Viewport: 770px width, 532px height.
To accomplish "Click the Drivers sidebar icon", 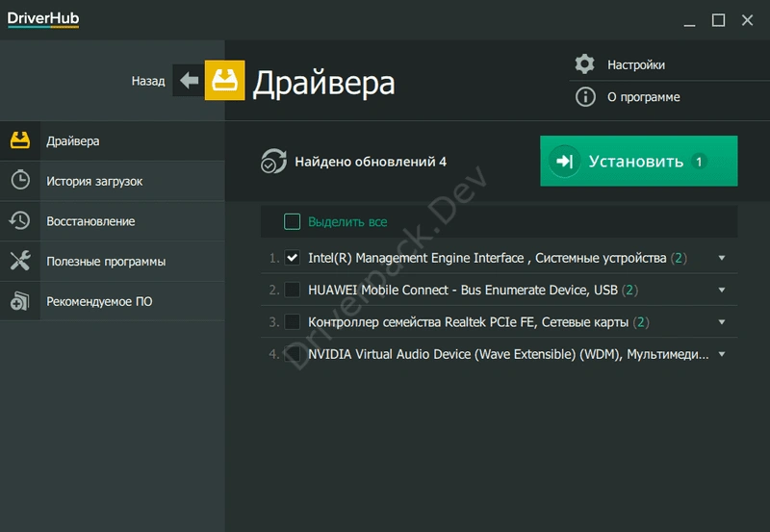I will click(20, 140).
